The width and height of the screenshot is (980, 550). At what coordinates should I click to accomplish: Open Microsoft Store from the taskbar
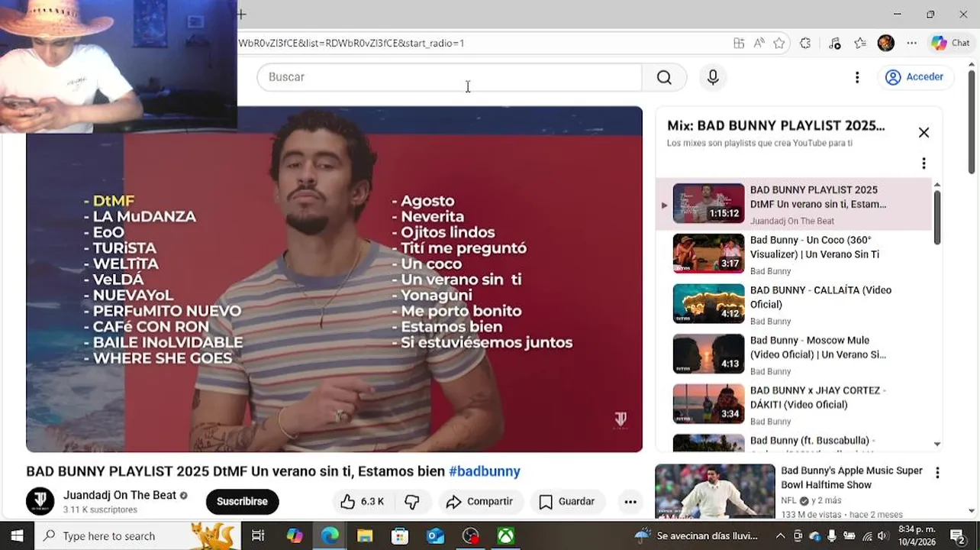tap(400, 535)
